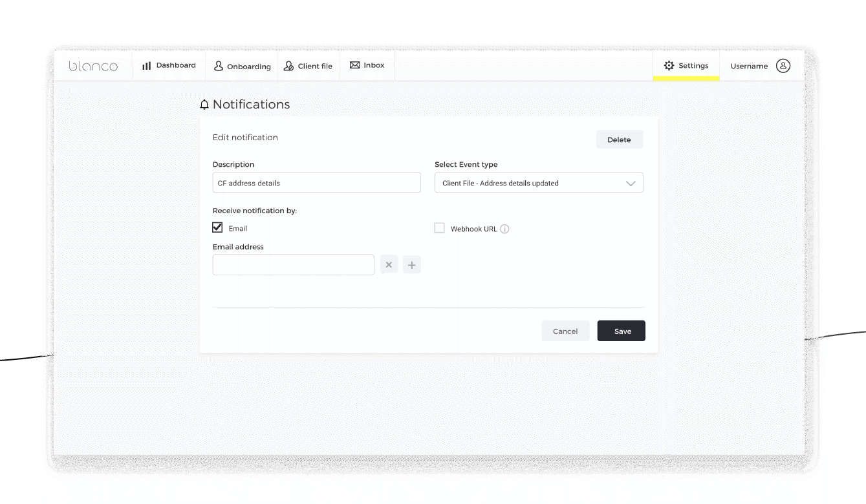The image size is (866, 504).
Task: Show the Webhook URL info icon
Action: coord(504,229)
